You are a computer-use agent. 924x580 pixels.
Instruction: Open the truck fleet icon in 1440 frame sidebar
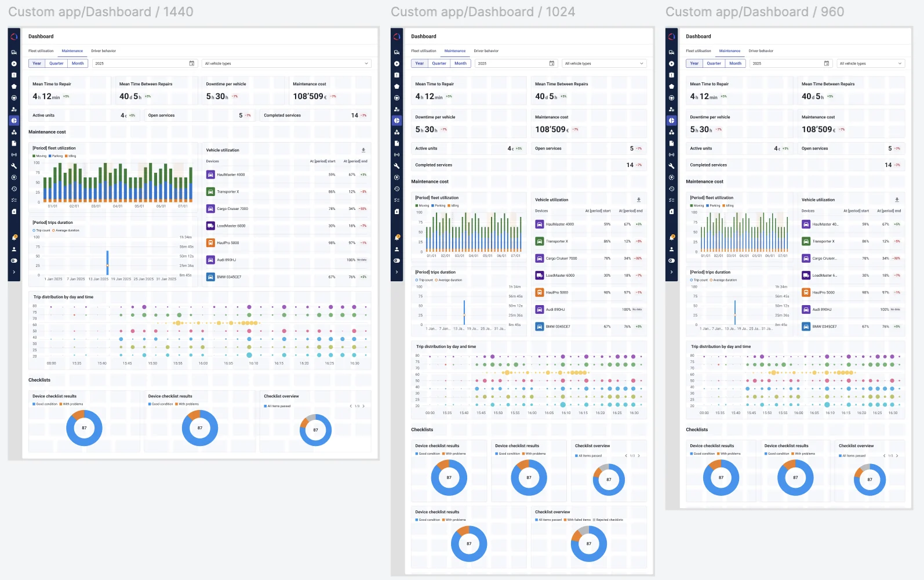click(x=14, y=52)
